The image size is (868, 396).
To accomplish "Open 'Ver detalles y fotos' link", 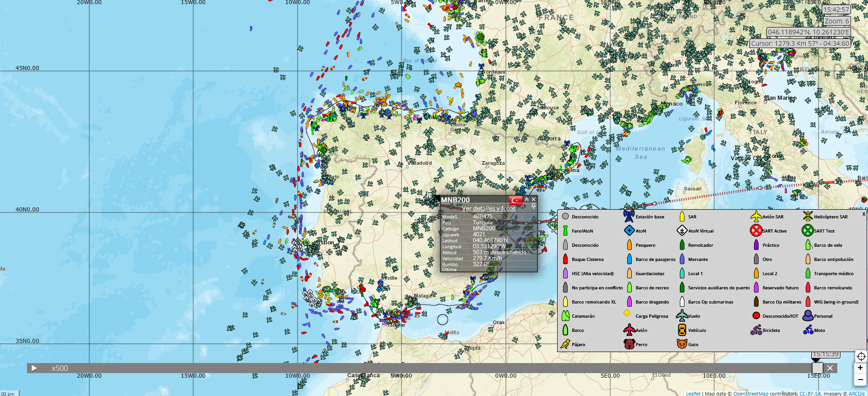I will pos(488,209).
